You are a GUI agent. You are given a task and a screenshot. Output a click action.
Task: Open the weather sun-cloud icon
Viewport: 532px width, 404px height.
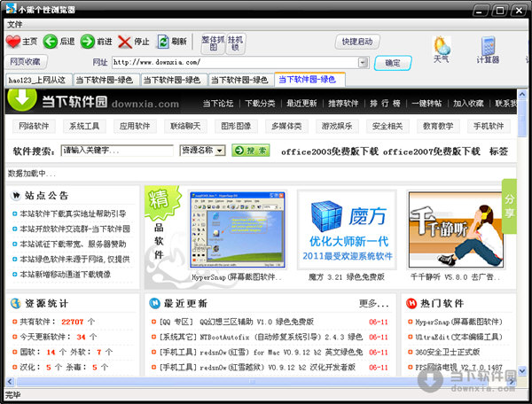[x=442, y=46]
